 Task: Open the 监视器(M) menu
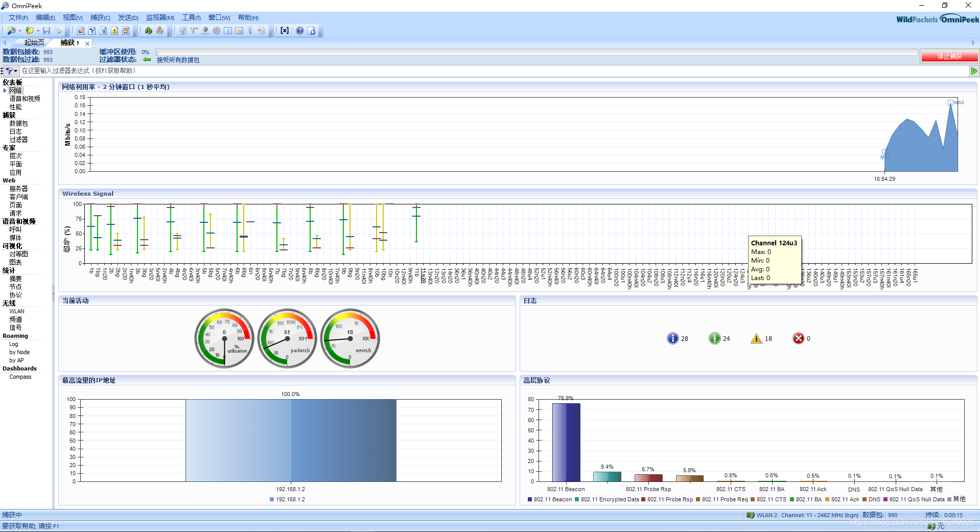pyautogui.click(x=160, y=18)
